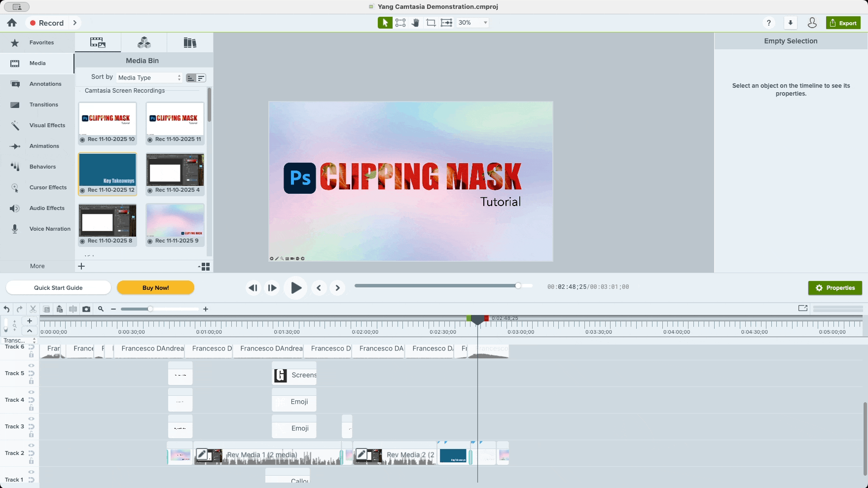Open the user account profile icon
Image resolution: width=868 pixels, height=488 pixels.
(812, 23)
